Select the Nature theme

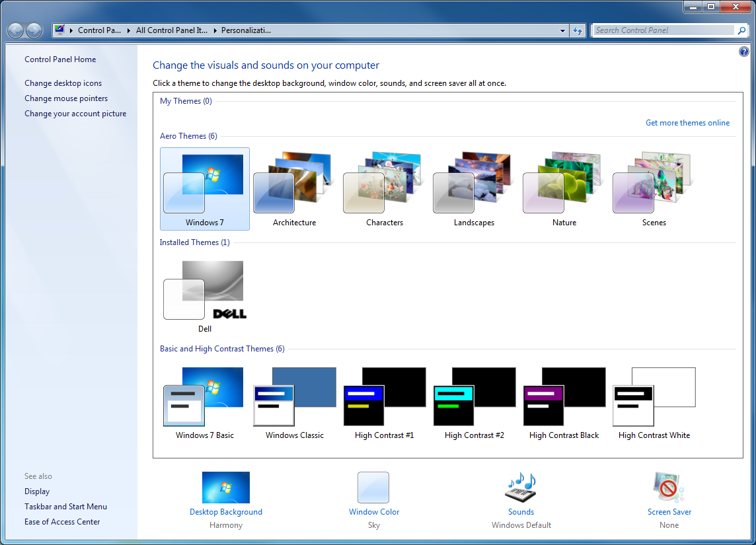point(564,189)
